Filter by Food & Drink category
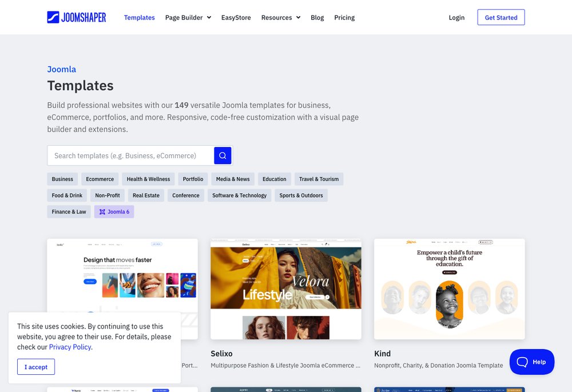572x392 pixels. (67, 195)
